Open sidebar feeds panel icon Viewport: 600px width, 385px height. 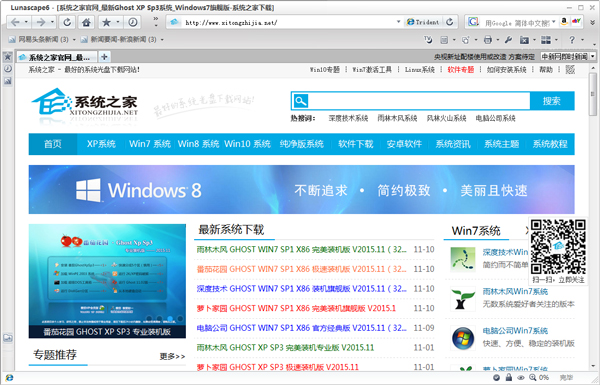coord(8,81)
